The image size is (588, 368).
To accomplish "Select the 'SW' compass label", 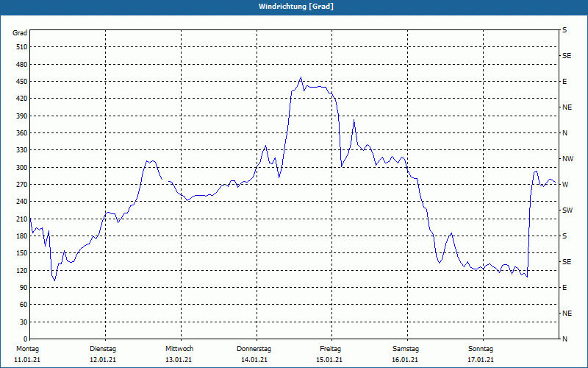I will point(567,210).
